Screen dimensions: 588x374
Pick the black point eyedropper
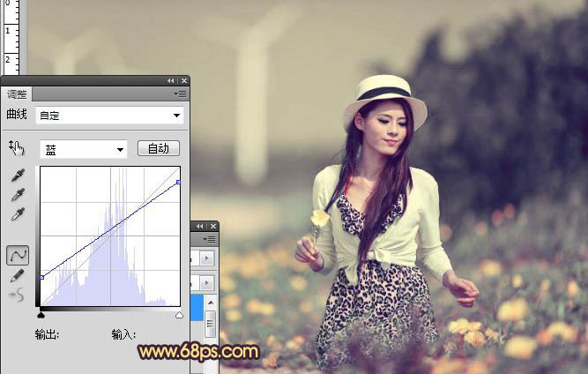(17, 175)
